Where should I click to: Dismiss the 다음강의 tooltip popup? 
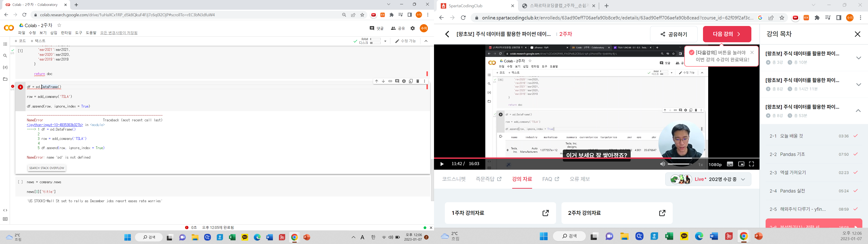tap(752, 53)
